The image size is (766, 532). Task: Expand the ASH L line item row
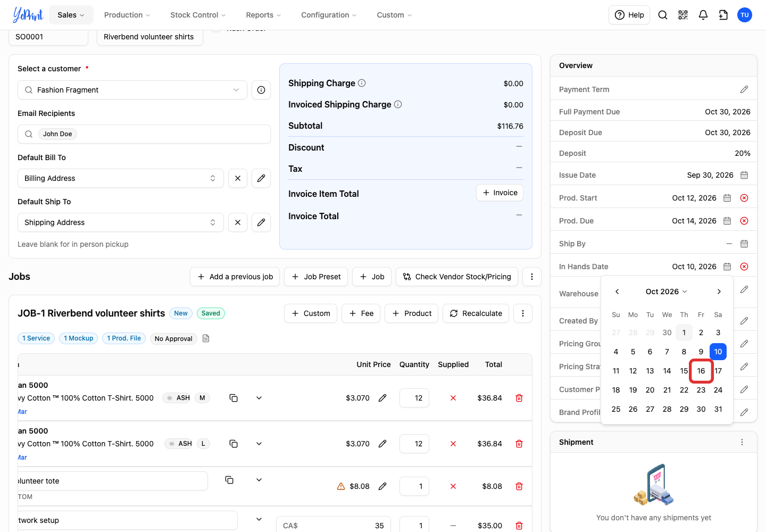click(x=259, y=444)
